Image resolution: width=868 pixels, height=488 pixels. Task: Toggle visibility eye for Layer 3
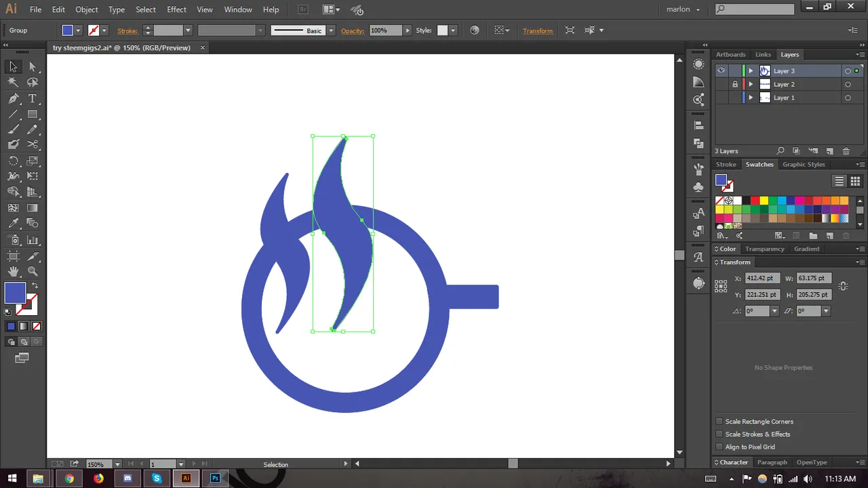(721, 70)
